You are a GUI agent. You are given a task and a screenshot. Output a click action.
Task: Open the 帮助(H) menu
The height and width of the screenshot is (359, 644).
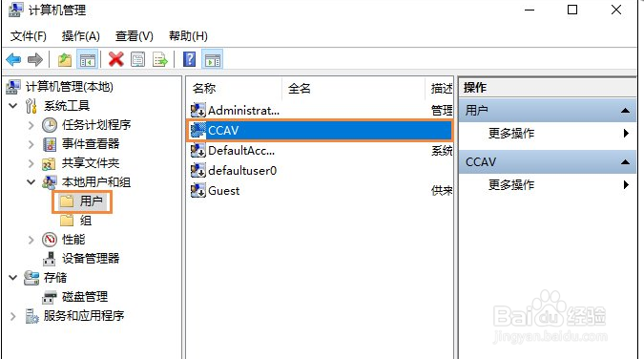188,36
